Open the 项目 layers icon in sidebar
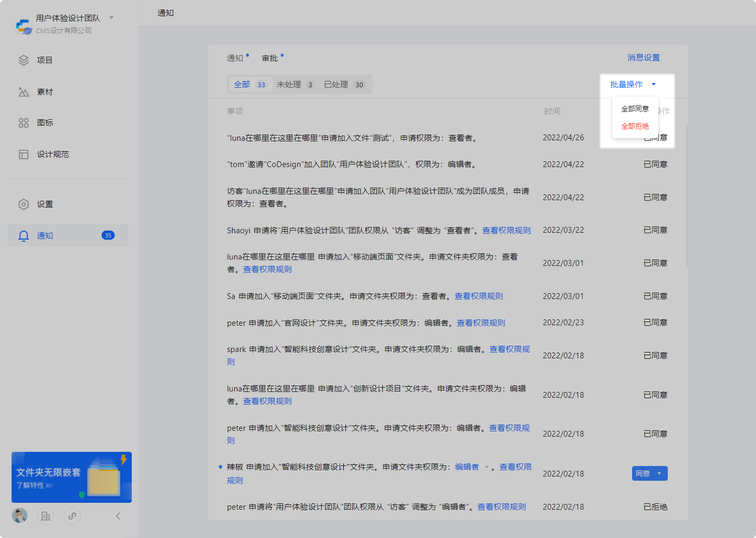The width and height of the screenshot is (756, 538). click(24, 60)
